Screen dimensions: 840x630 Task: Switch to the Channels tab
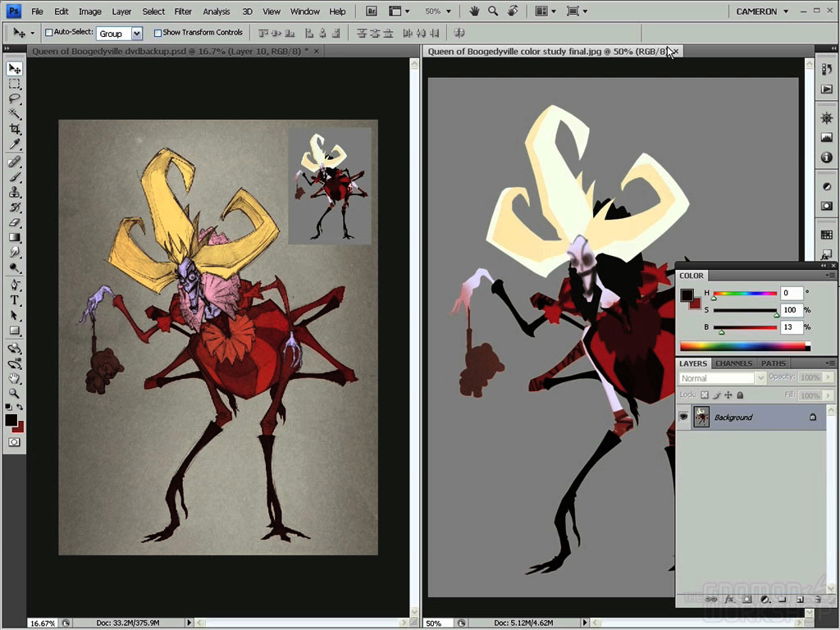point(733,363)
